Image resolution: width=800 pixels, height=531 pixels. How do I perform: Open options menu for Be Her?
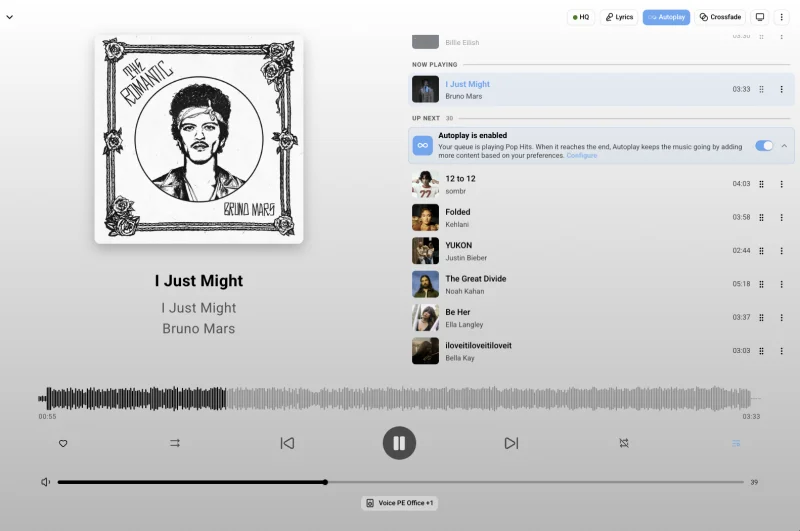point(781,318)
